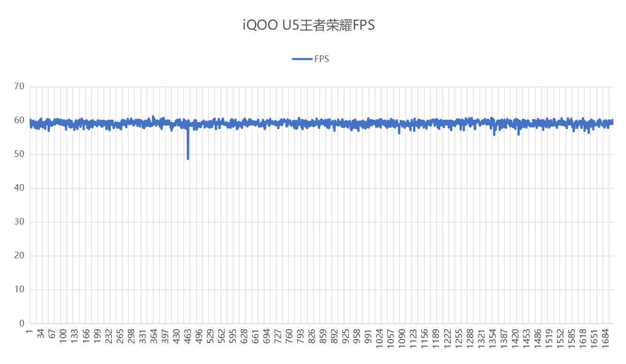The image size is (626, 364).
Task: Select the y-axis label 60
Action: [x=19, y=120]
